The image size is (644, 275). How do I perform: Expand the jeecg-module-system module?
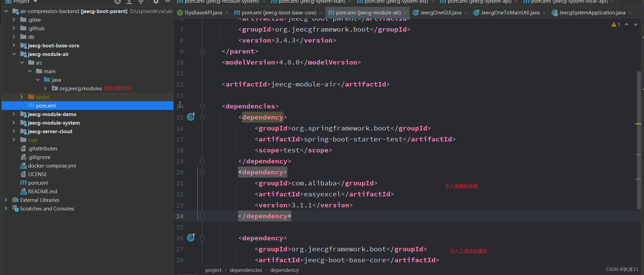[14, 123]
